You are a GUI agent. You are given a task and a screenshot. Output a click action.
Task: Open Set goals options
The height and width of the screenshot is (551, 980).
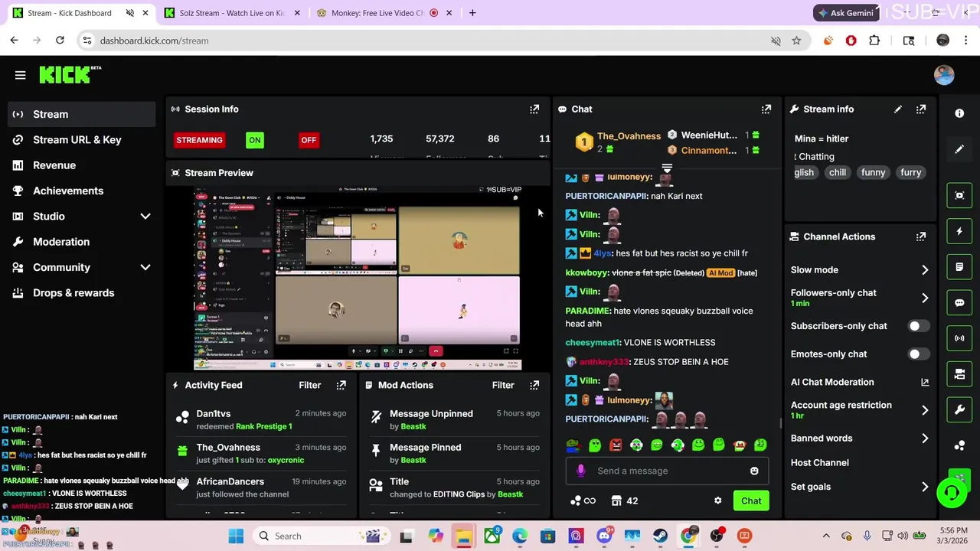click(860, 487)
